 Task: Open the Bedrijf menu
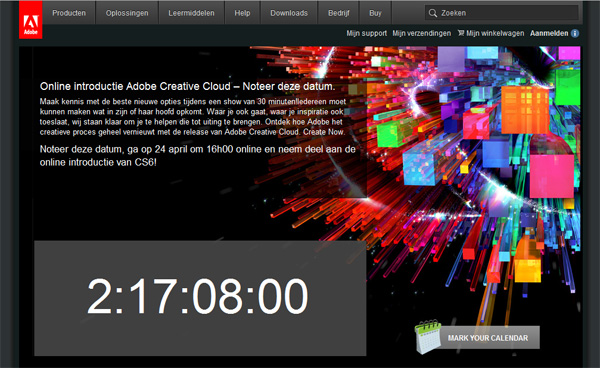339,13
